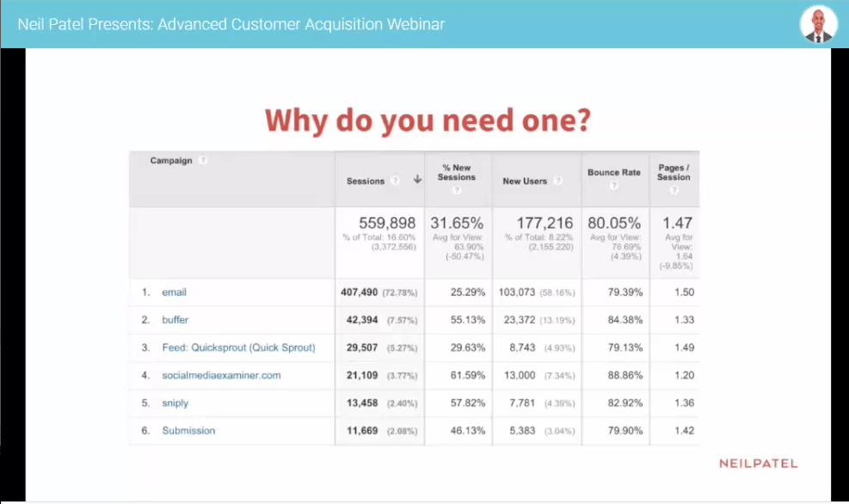849x504 pixels.
Task: Click overall bounce rate 80.05%
Action: pos(614,223)
